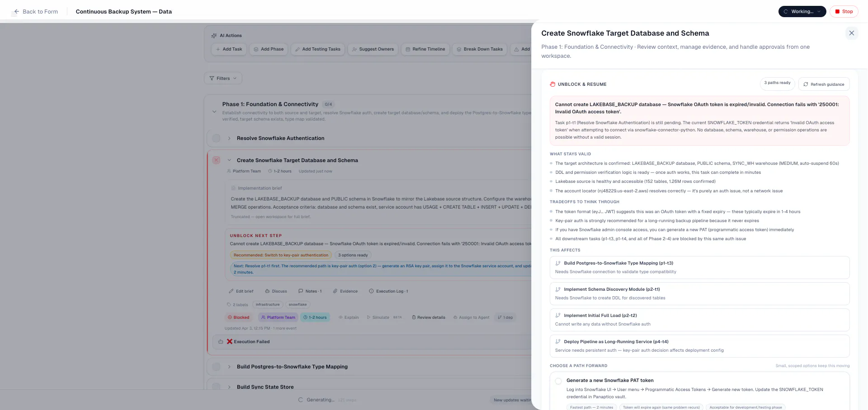The width and height of the screenshot is (868, 410).
Task: Click the refresh icon in Refresh guidance
Action: [x=806, y=84]
